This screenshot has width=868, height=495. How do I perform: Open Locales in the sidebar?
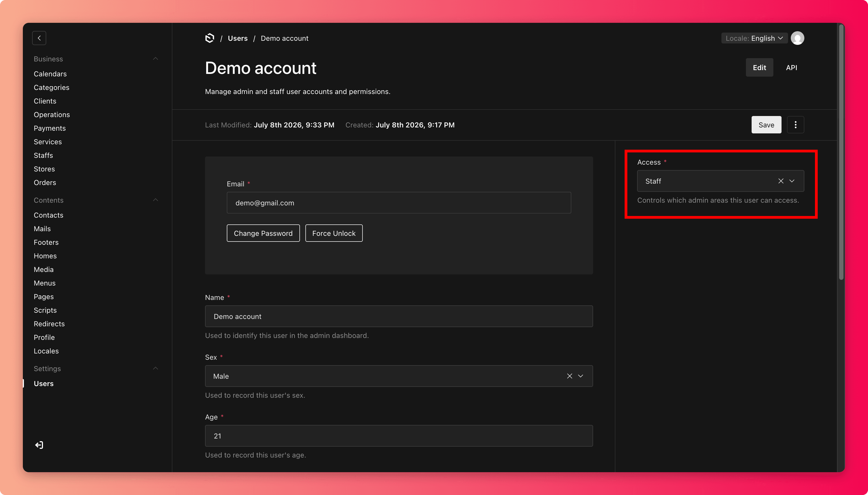(46, 351)
